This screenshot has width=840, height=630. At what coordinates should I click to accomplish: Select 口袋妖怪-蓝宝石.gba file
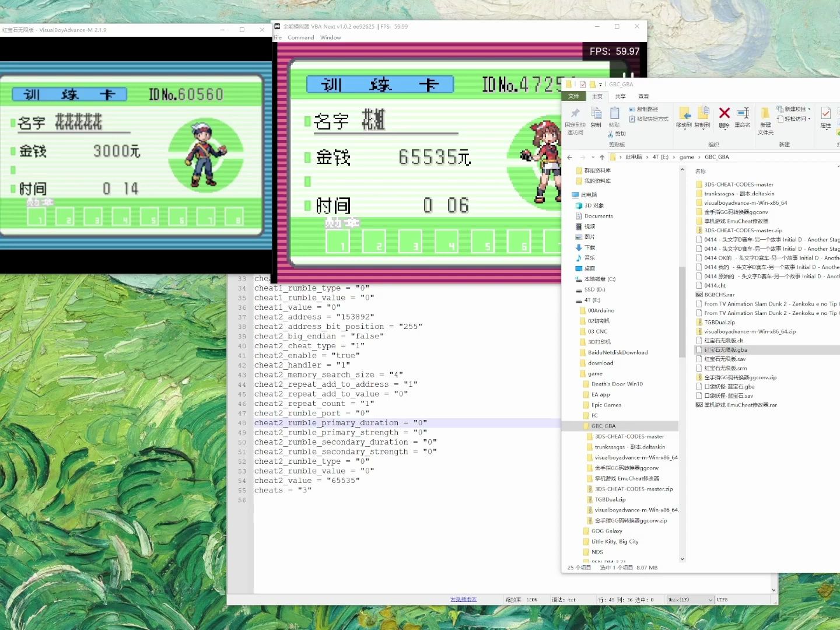(725, 387)
